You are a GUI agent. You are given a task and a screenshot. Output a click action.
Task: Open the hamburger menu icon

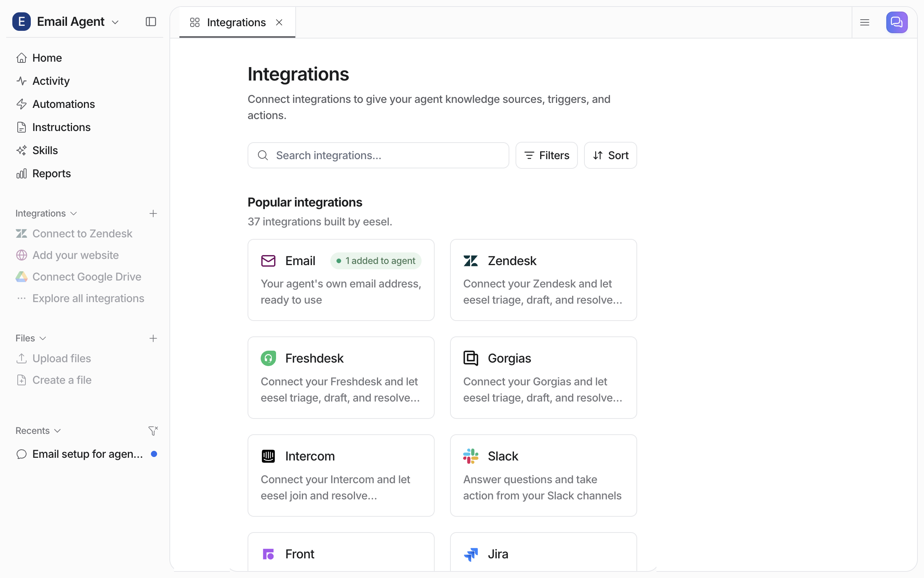(865, 22)
